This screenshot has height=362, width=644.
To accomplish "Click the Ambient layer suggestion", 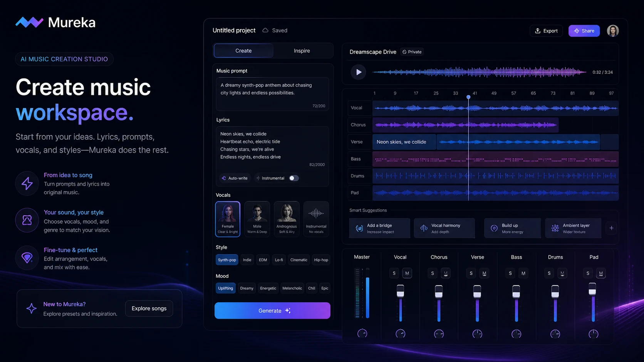I will [574, 228].
